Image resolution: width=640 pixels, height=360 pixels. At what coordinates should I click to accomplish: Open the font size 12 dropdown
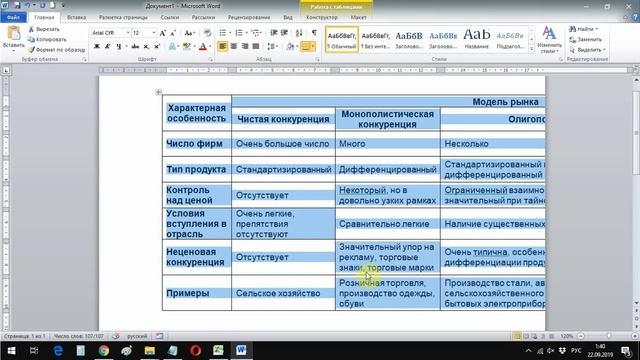(153, 33)
